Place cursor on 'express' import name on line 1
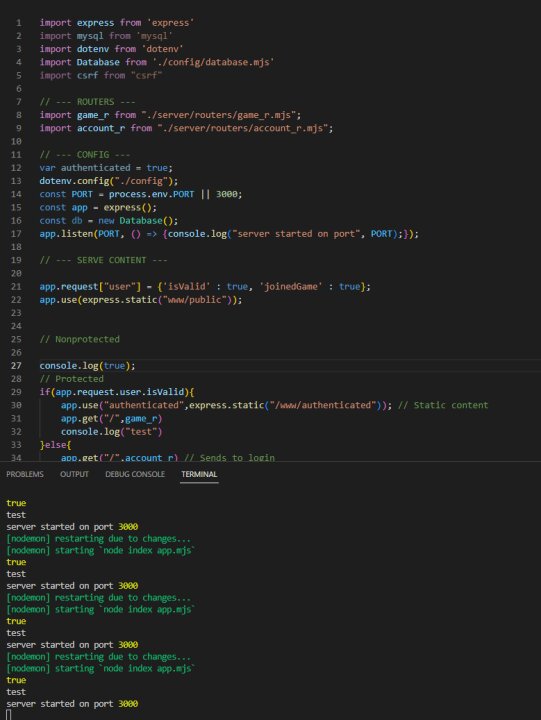The width and height of the screenshot is (541, 720). pos(96,22)
